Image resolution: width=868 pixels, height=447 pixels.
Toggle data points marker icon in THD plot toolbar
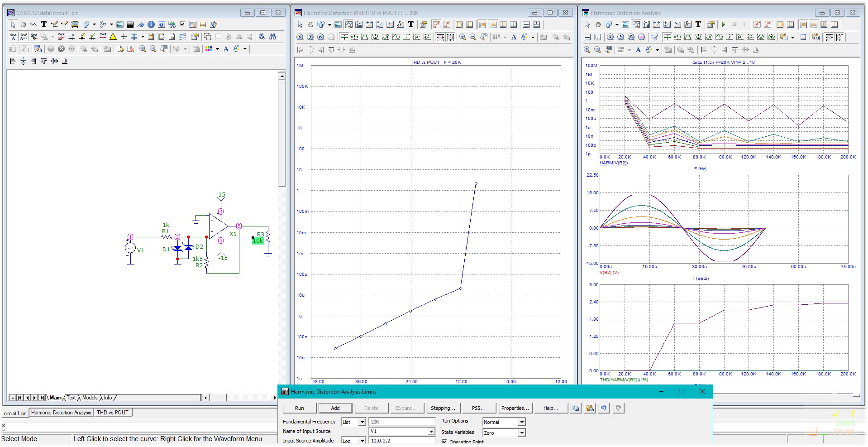437,24
